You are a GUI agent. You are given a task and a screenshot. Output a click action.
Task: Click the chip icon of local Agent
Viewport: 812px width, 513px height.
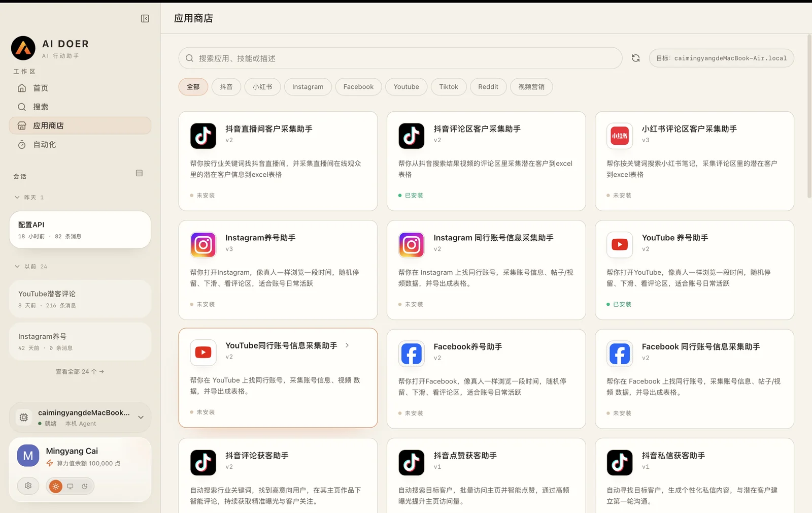click(24, 417)
